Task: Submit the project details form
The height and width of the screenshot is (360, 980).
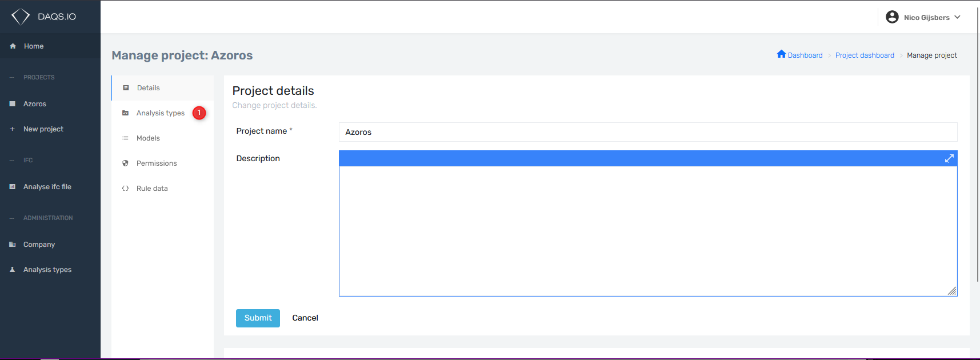Action: 258,318
